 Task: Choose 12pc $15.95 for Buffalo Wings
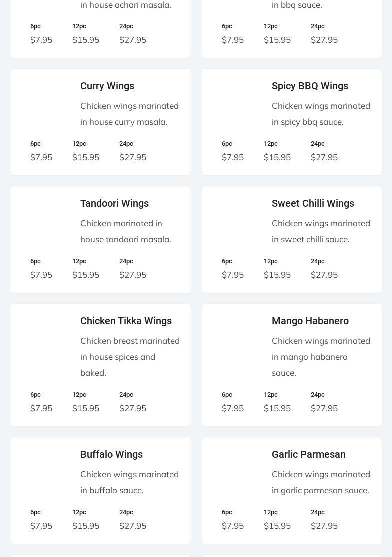[x=86, y=520]
